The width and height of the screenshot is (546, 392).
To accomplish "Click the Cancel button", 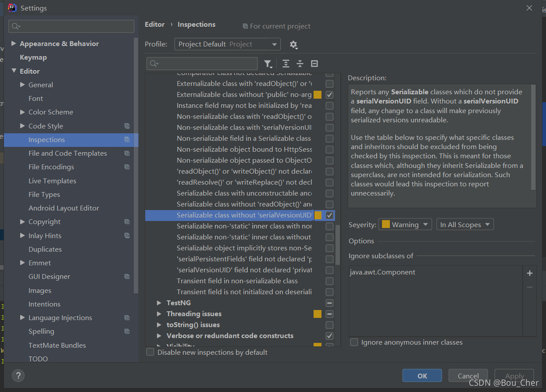I will [468, 376].
